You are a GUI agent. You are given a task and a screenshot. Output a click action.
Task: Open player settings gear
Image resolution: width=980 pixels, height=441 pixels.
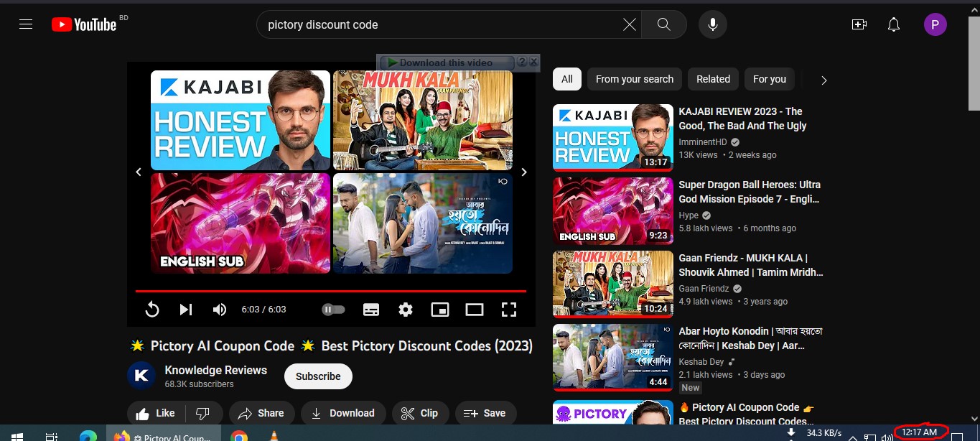pyautogui.click(x=406, y=310)
